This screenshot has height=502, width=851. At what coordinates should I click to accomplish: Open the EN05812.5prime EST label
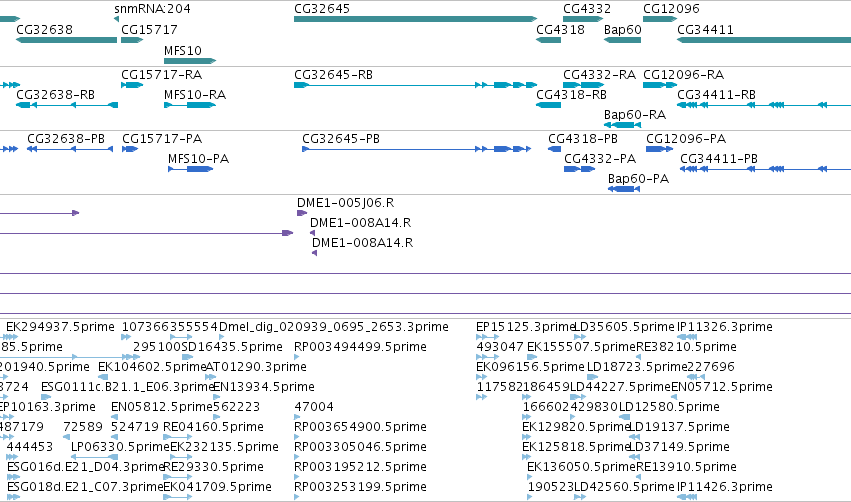pos(162,406)
